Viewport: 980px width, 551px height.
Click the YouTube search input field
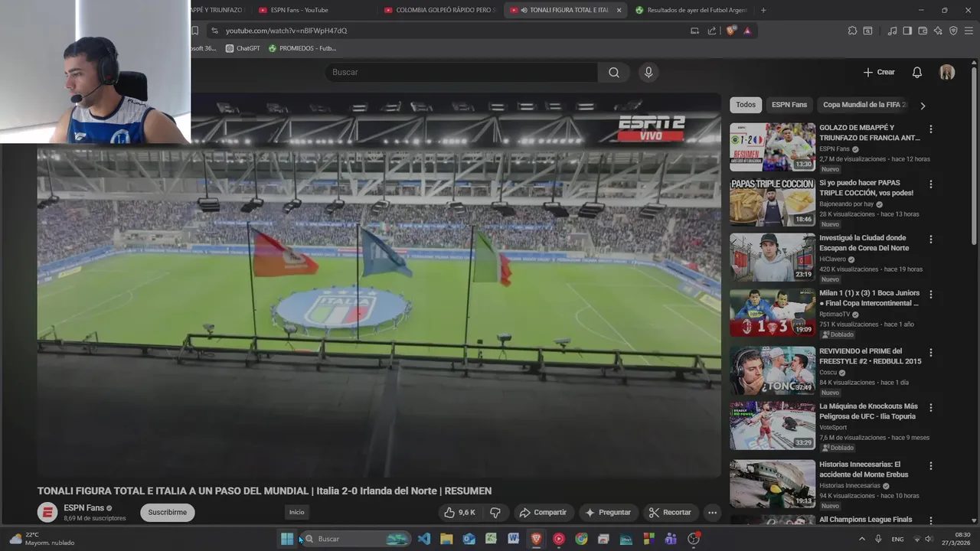tap(461, 72)
